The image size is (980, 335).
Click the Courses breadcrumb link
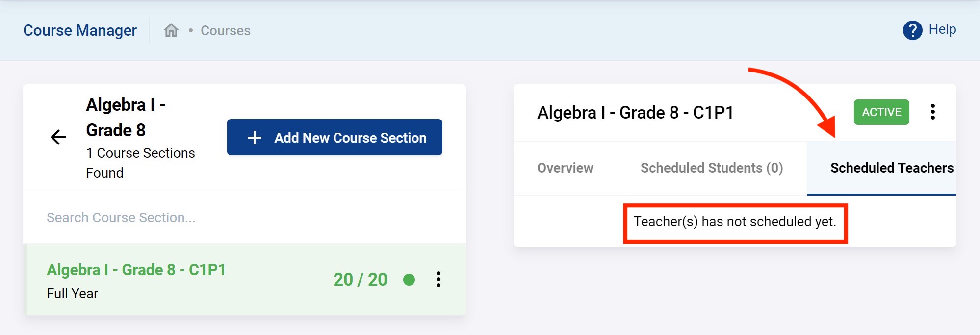(226, 30)
